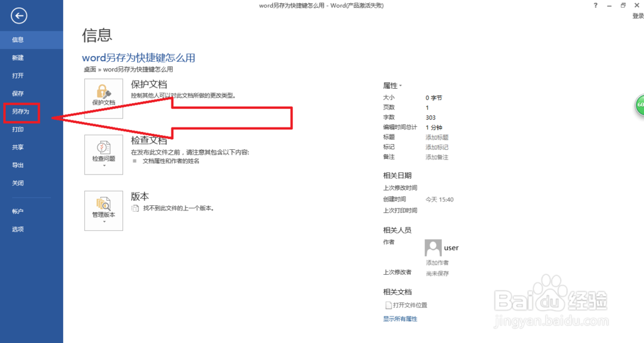Click the author name 'user'

451,248
